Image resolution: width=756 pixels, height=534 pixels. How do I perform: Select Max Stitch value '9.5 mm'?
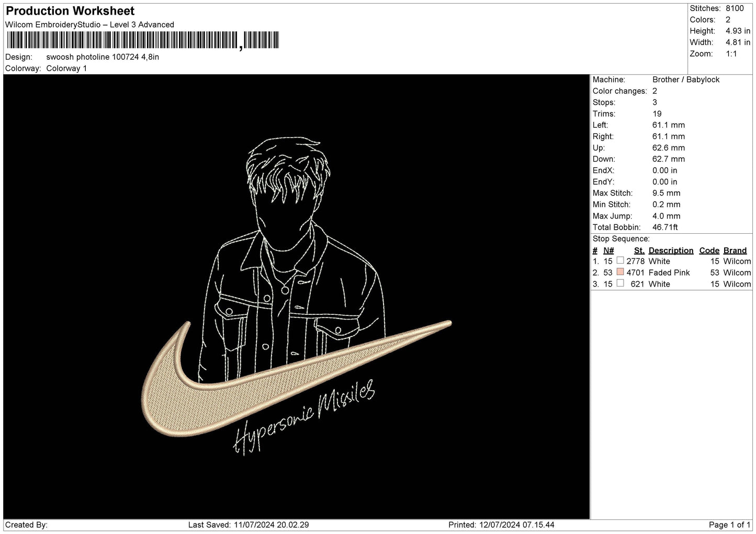coord(666,193)
